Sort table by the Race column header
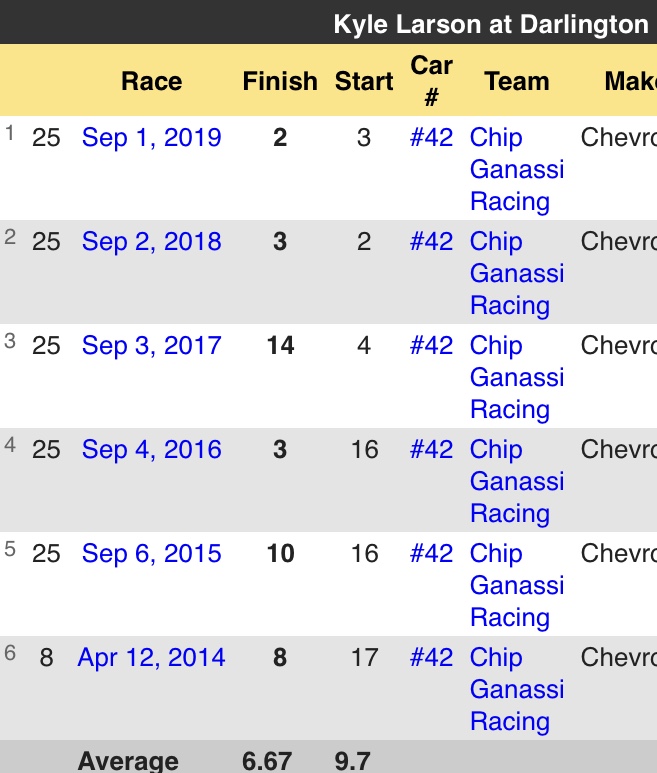 click(152, 81)
